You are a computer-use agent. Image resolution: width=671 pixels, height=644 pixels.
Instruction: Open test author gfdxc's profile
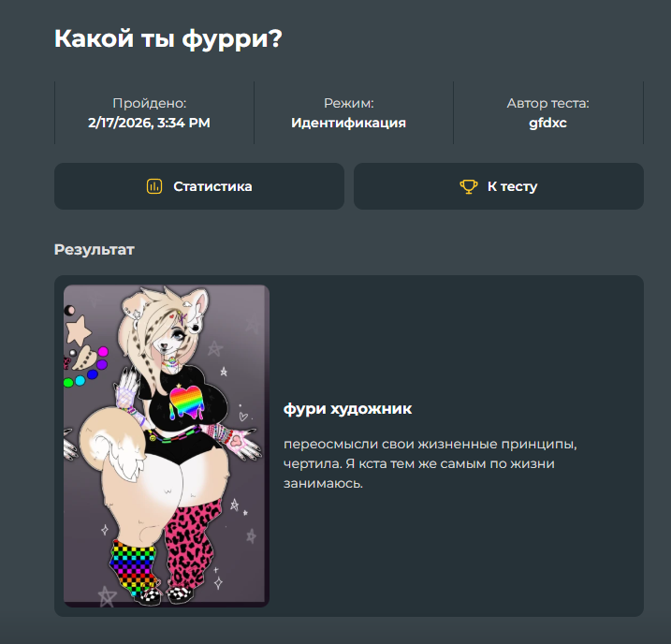pyautogui.click(x=547, y=123)
